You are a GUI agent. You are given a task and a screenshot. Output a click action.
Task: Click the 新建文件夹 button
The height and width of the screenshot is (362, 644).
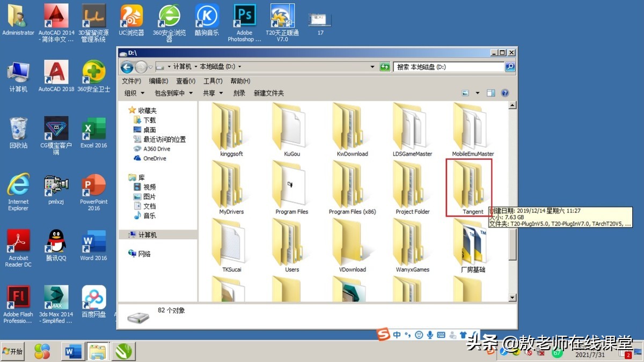268,92
